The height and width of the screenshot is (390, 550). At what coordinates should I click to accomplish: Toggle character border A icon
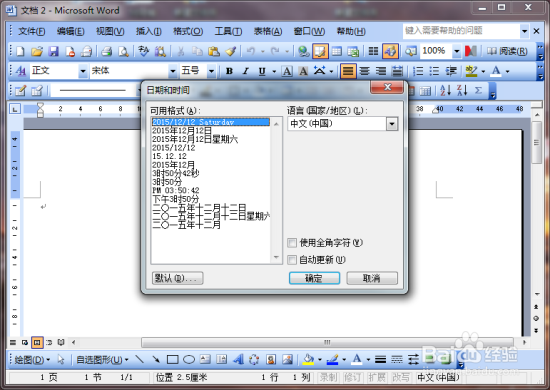click(x=287, y=71)
